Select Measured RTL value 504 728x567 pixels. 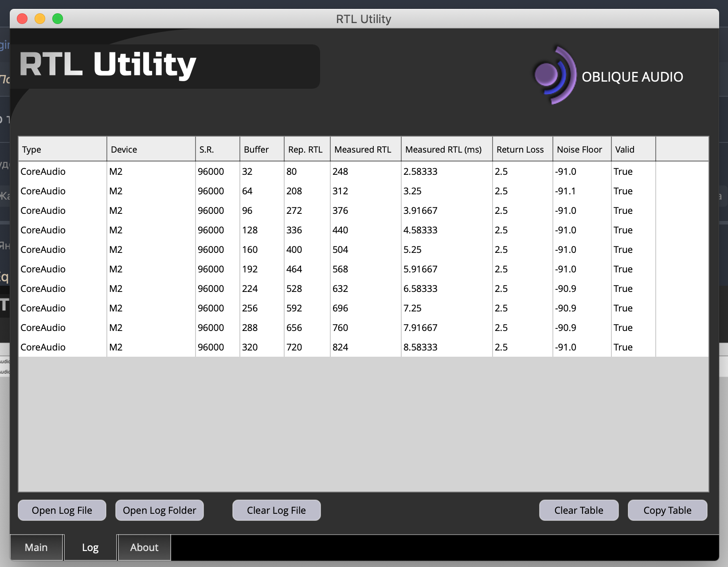(366, 249)
